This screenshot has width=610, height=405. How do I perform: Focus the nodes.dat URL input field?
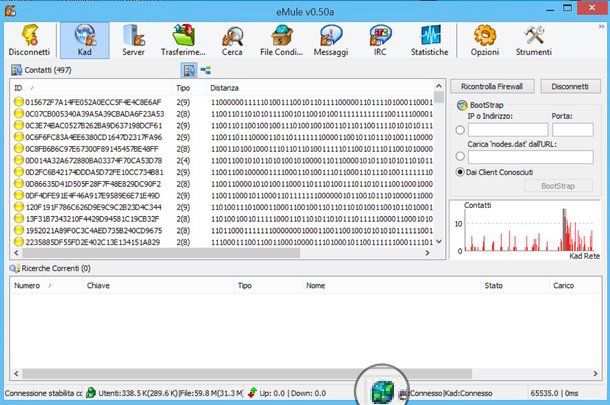coord(531,157)
